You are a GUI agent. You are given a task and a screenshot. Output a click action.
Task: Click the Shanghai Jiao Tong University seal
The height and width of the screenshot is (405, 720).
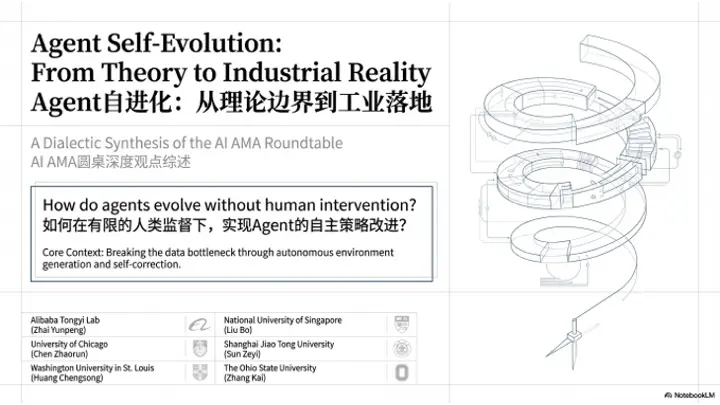click(x=401, y=349)
